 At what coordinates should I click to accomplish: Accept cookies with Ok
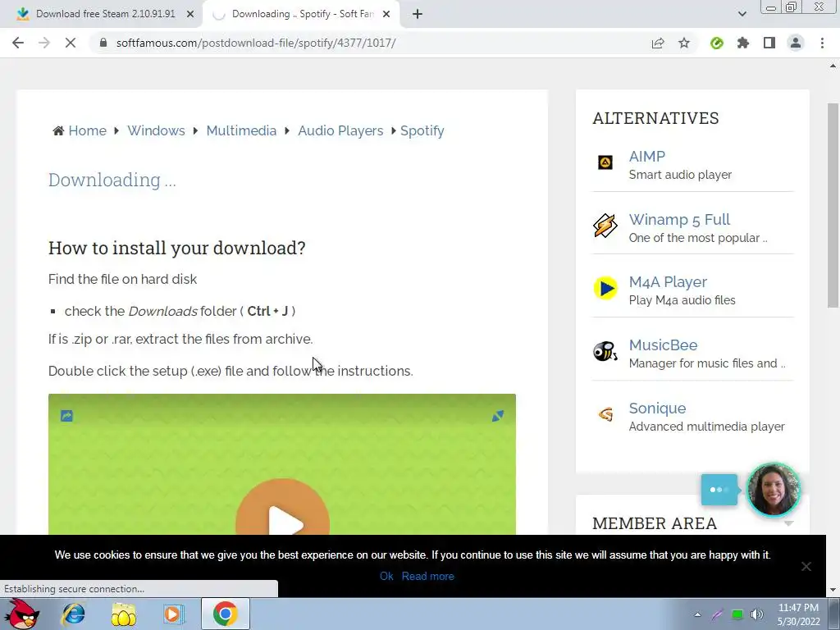(386, 576)
